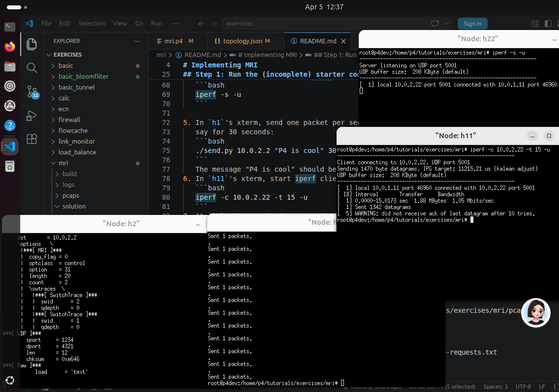The width and height of the screenshot is (559, 392).
Task: Open the Explorer view in activity bar
Action: pyautogui.click(x=31, y=44)
